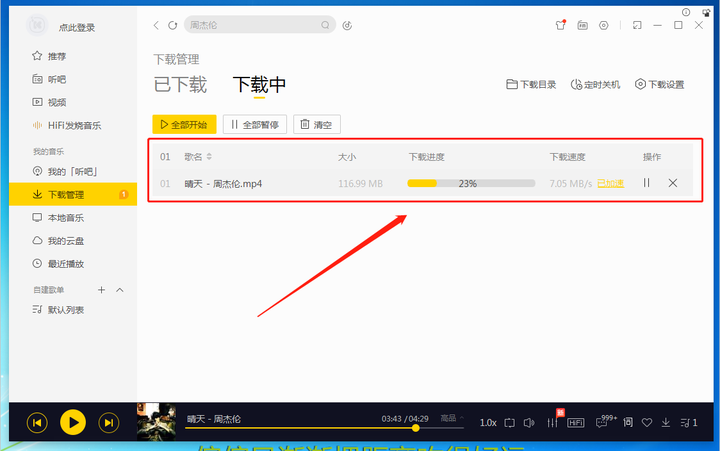Toggle the HiFi mode button
This screenshot has height=451, width=720.
(576, 423)
